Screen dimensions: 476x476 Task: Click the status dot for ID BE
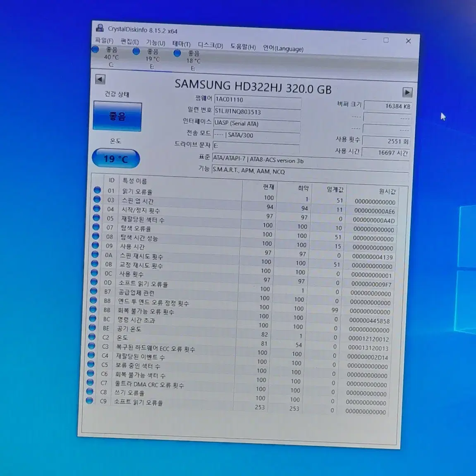92,327
